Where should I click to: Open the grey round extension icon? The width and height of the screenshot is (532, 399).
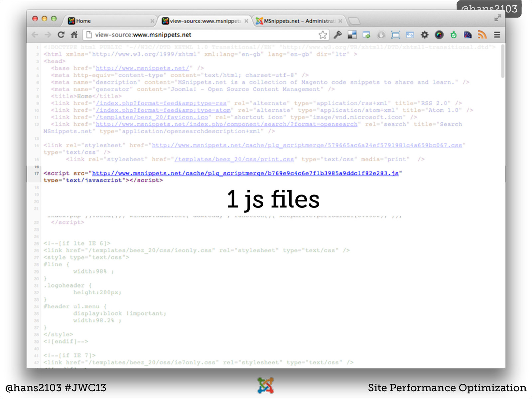point(381,35)
